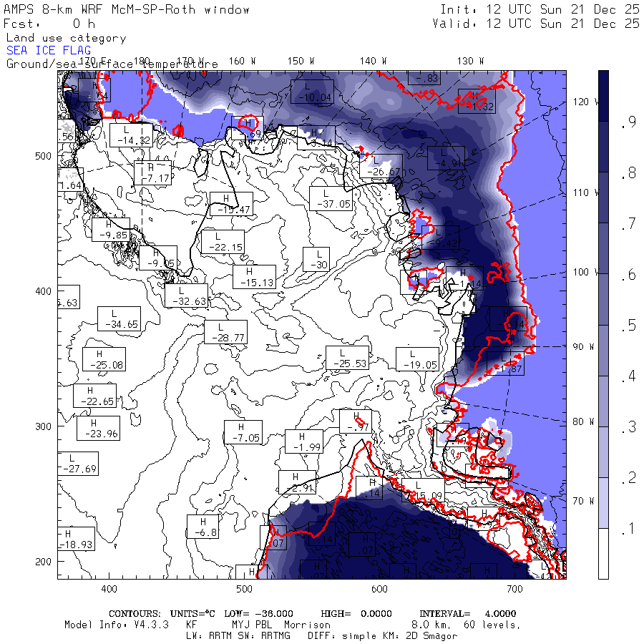Select the colorbar swatch between .2 and .3

pos(603,452)
